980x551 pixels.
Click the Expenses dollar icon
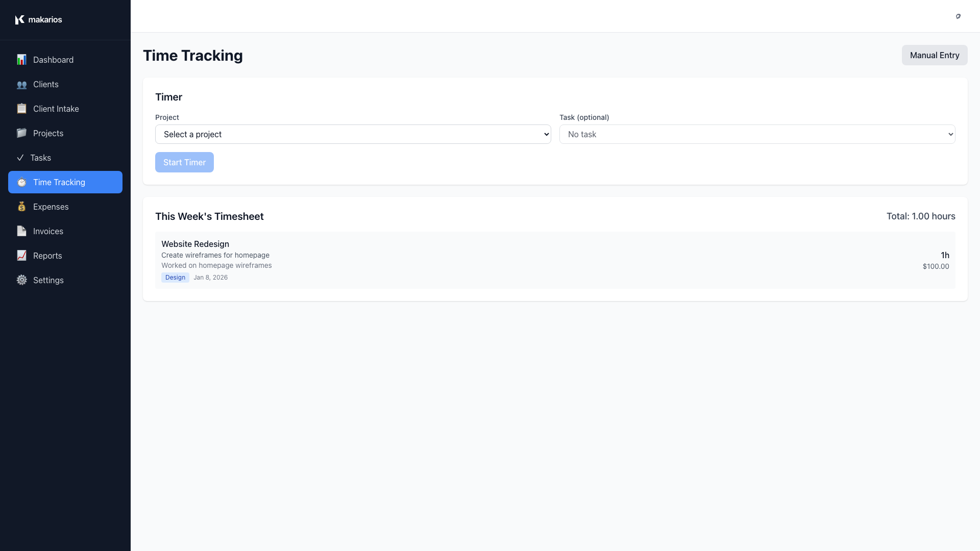coord(21,207)
